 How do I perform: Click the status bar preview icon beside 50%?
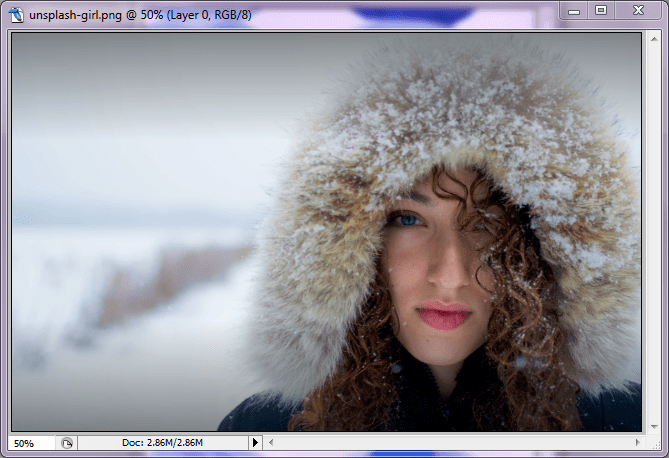pos(67,443)
